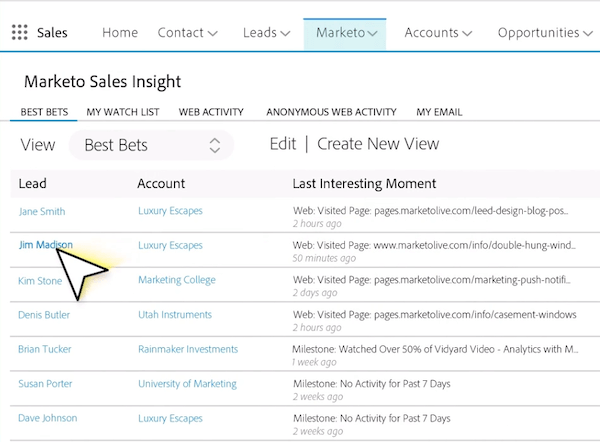The height and width of the screenshot is (442, 600).
Task: Open the Accounts navigation tab
Action: point(431,33)
